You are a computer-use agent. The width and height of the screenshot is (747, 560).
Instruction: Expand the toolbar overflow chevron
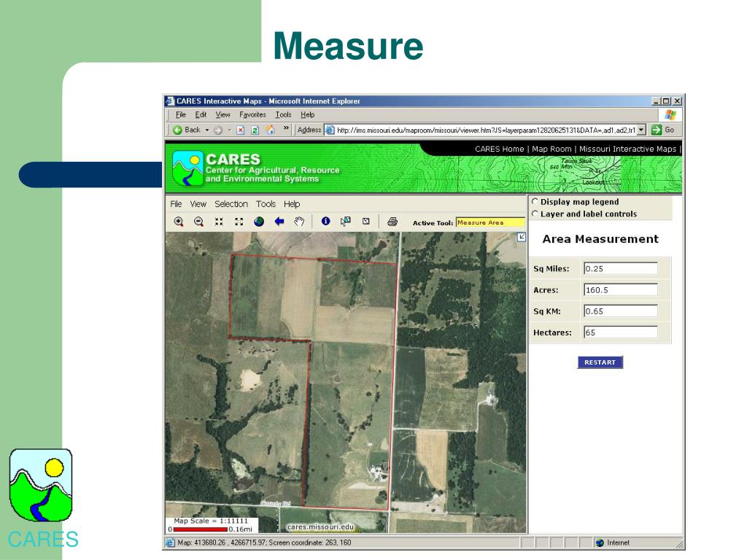286,128
